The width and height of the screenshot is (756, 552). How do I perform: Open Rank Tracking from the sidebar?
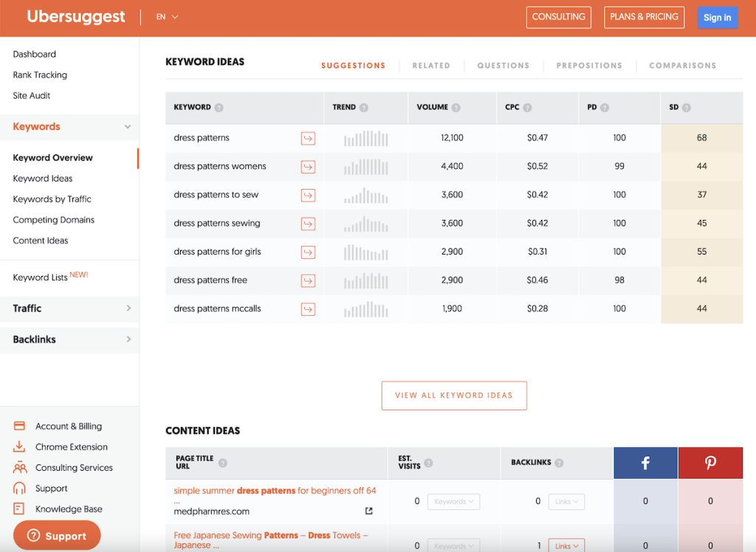pos(40,75)
